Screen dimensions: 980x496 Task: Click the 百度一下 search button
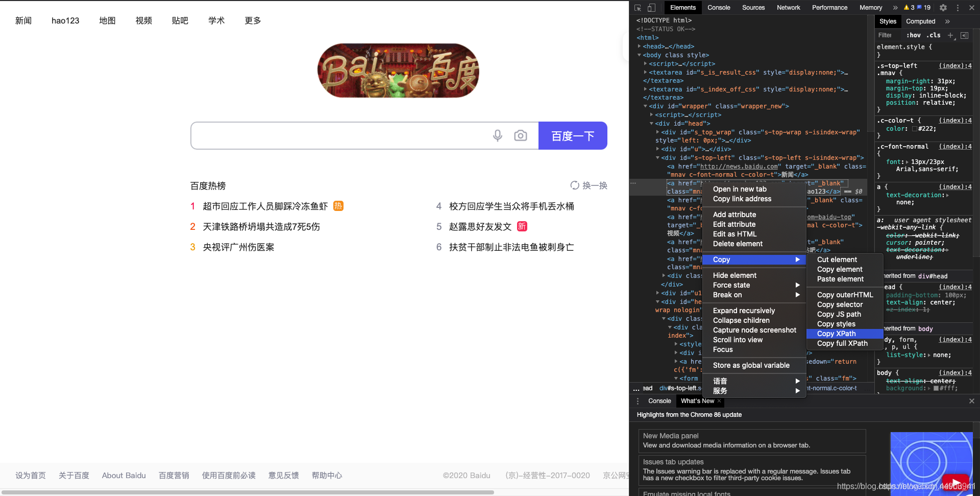(573, 136)
